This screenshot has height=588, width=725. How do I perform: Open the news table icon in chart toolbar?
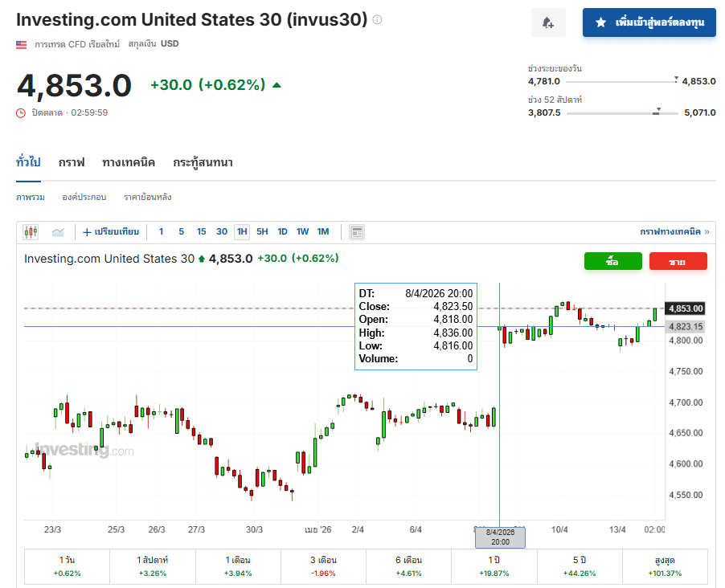tap(357, 232)
